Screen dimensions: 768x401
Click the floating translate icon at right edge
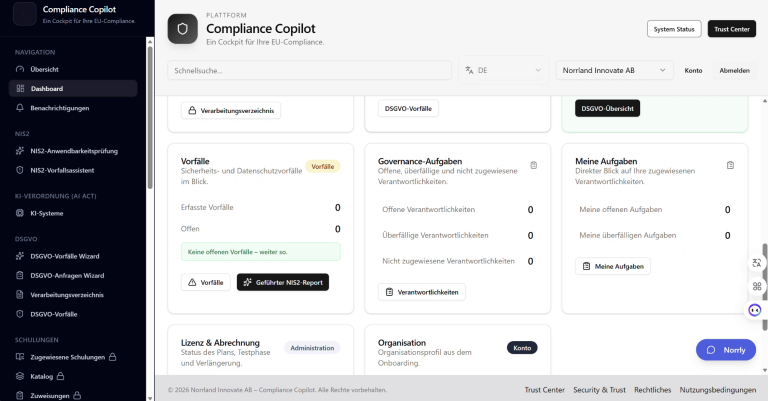[756, 262]
